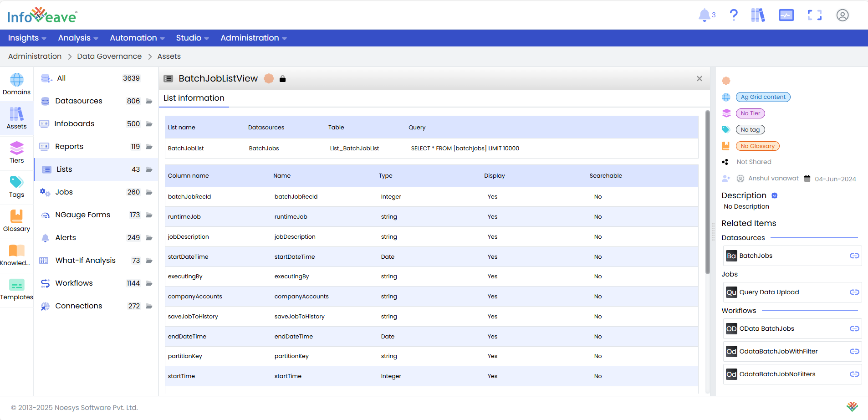This screenshot has height=420, width=868.
Task: Click the orange badge next to BatchJobListView title
Action: (269, 78)
